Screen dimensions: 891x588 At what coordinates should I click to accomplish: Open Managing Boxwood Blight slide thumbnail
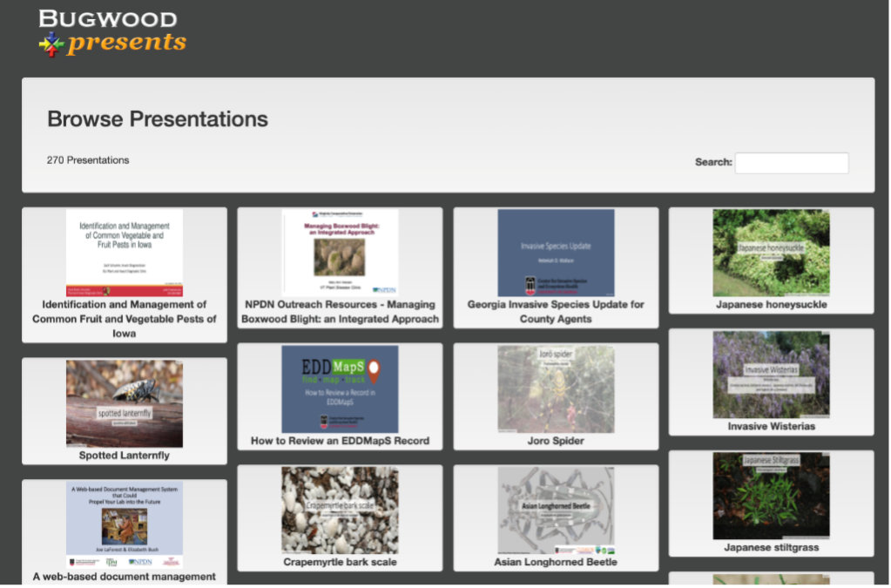[x=340, y=253]
